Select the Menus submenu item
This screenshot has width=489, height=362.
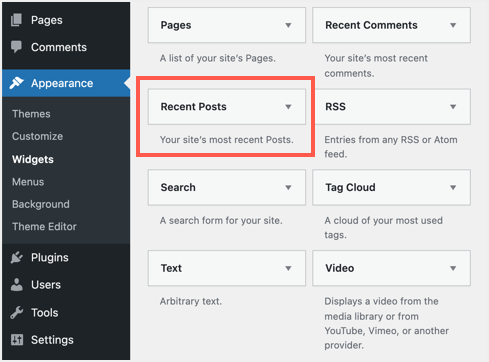point(28,182)
